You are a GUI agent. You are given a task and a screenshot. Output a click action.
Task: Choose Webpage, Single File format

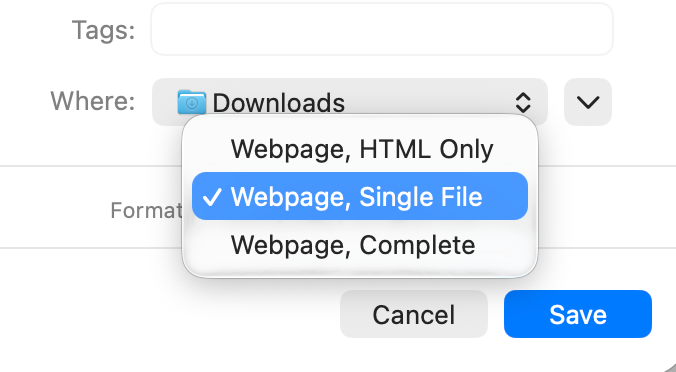(360, 196)
